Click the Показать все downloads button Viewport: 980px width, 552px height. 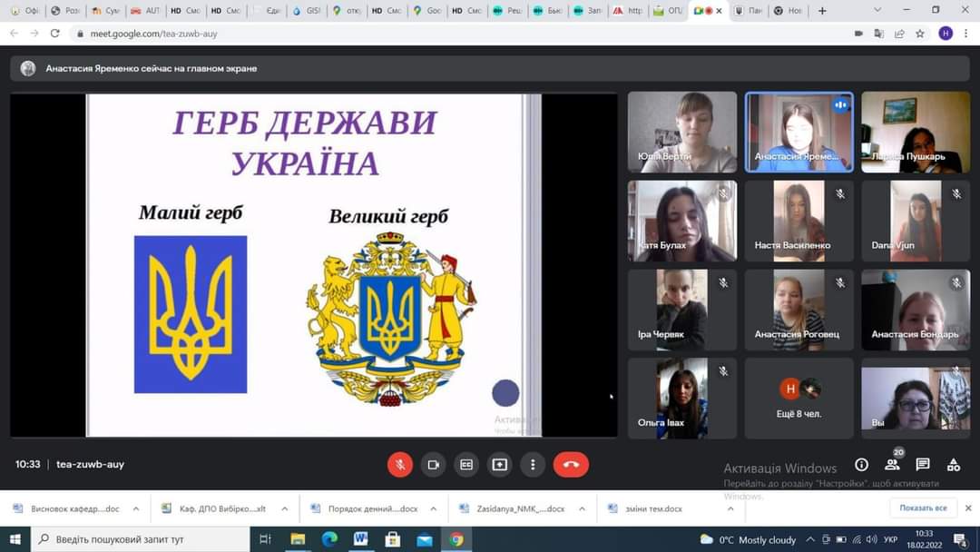[x=924, y=508]
